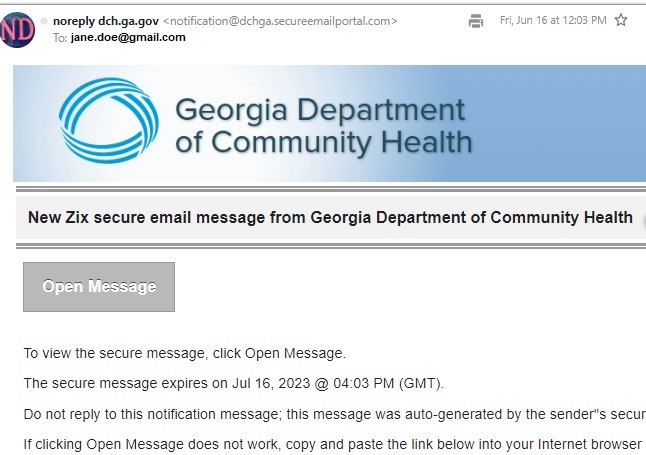This screenshot has width=646, height=455.
Task: Click the gray circle at heading's right edge
Action: click(x=644, y=220)
